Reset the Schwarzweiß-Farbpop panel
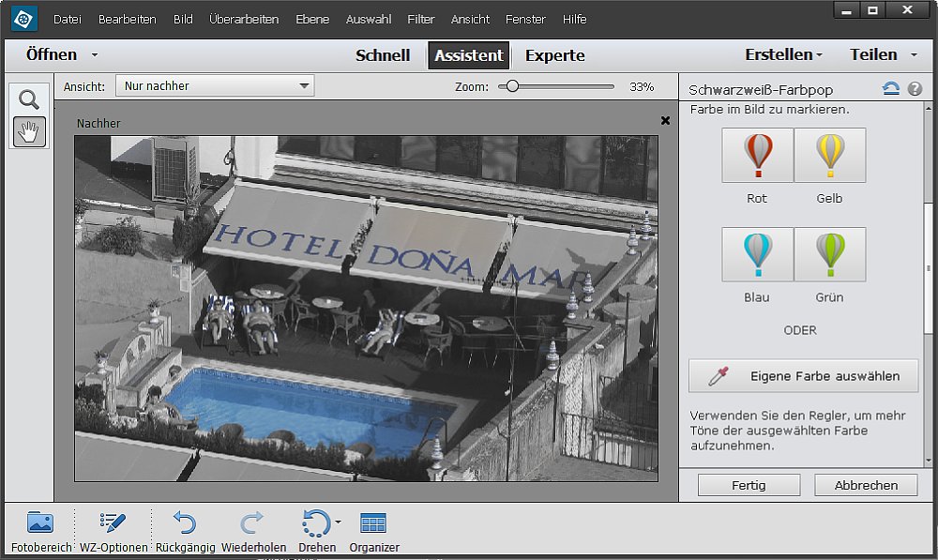Viewport: 938px width, 560px height. coord(891,89)
